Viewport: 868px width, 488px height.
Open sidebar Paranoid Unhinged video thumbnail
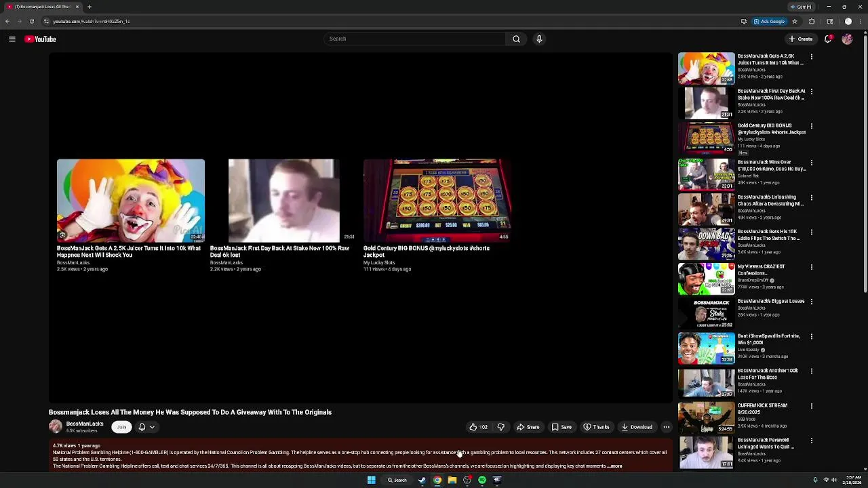(706, 452)
